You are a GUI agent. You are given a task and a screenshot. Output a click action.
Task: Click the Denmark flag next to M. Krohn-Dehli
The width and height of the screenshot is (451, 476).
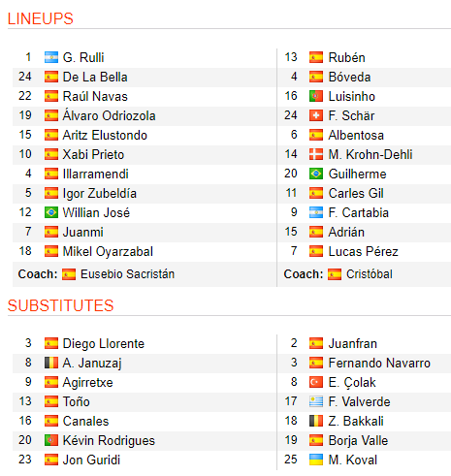pos(316,154)
